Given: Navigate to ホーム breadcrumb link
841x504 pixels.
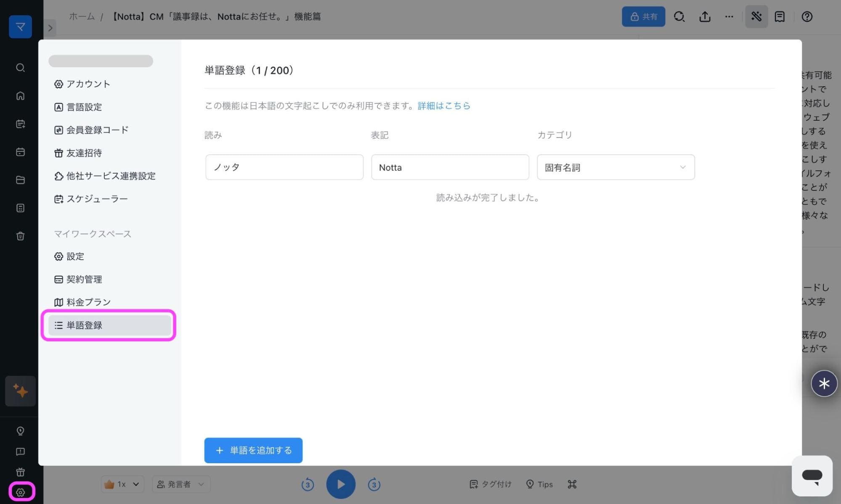Looking at the screenshot, I should click(82, 16).
